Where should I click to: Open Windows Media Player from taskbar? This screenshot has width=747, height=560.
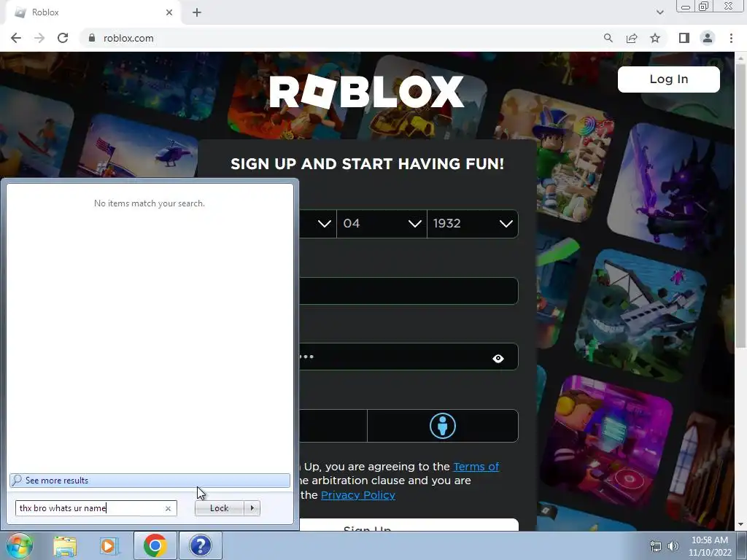click(109, 546)
